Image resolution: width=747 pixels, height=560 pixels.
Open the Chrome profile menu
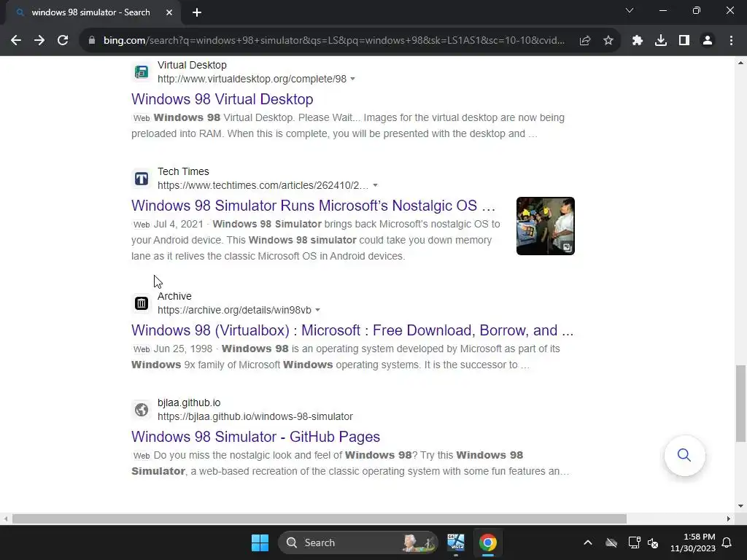708,41
